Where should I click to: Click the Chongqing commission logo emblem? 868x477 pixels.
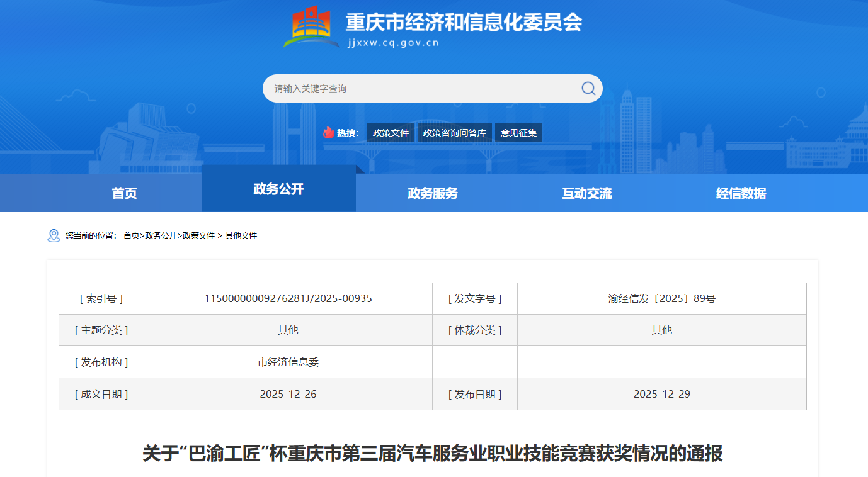click(311, 27)
